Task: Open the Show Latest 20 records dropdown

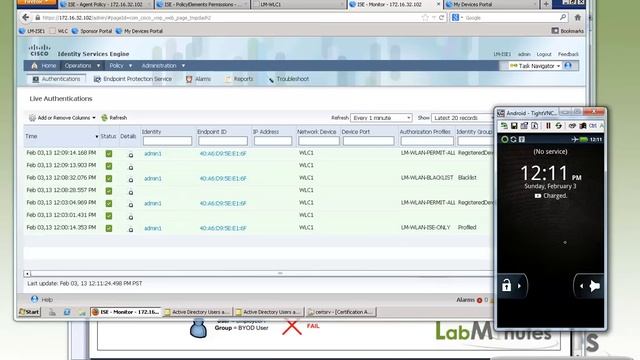Action: (462, 118)
